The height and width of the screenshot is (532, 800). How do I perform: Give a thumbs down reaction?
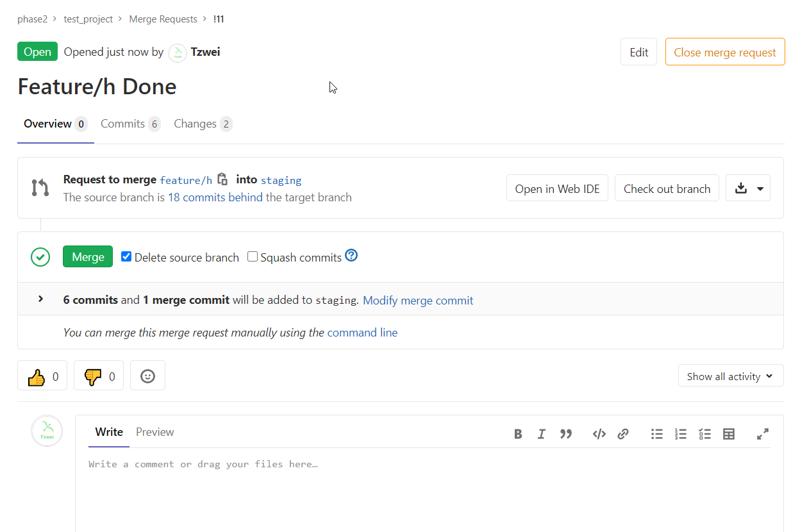[x=99, y=376]
